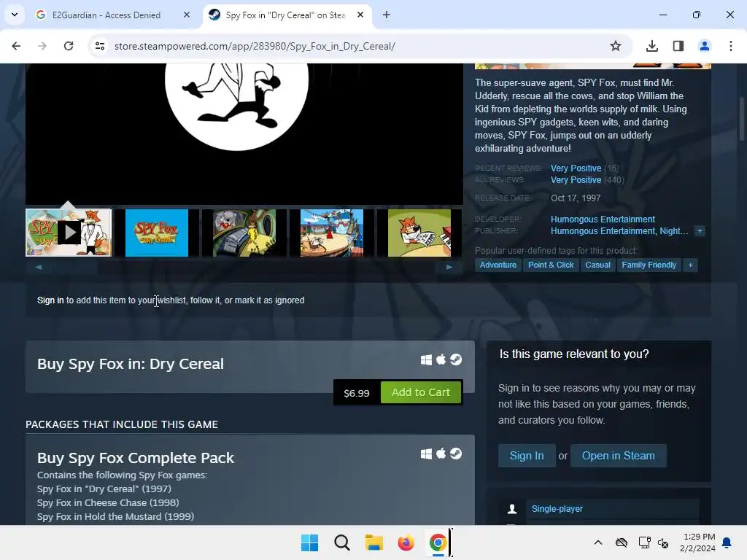Image resolution: width=747 pixels, height=560 pixels.
Task: Open Chrome three-dot menu
Action: coord(731,46)
